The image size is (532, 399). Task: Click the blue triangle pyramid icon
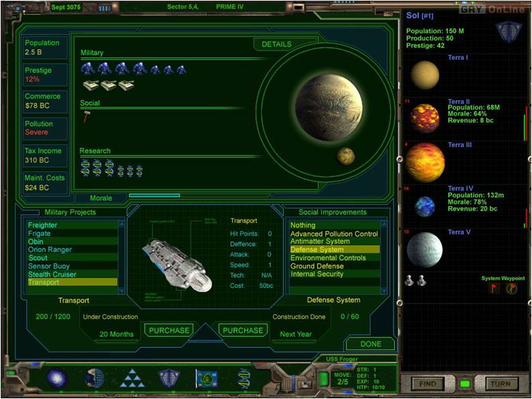(x=132, y=378)
